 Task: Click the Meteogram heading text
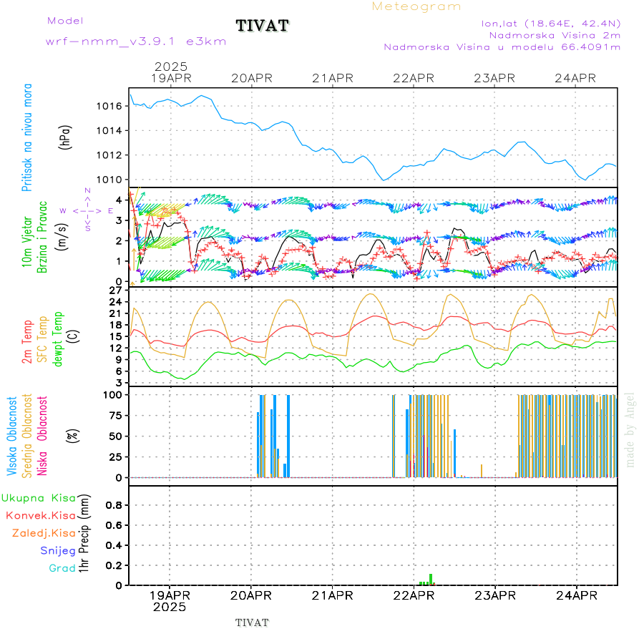click(416, 6)
